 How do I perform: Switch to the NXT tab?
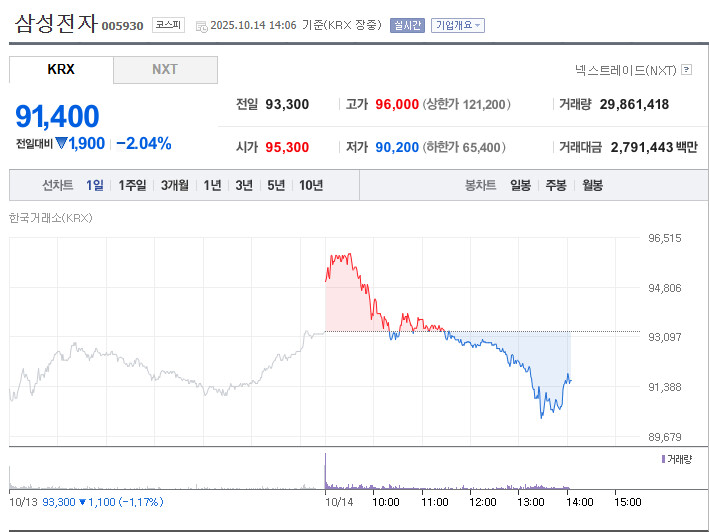point(165,70)
